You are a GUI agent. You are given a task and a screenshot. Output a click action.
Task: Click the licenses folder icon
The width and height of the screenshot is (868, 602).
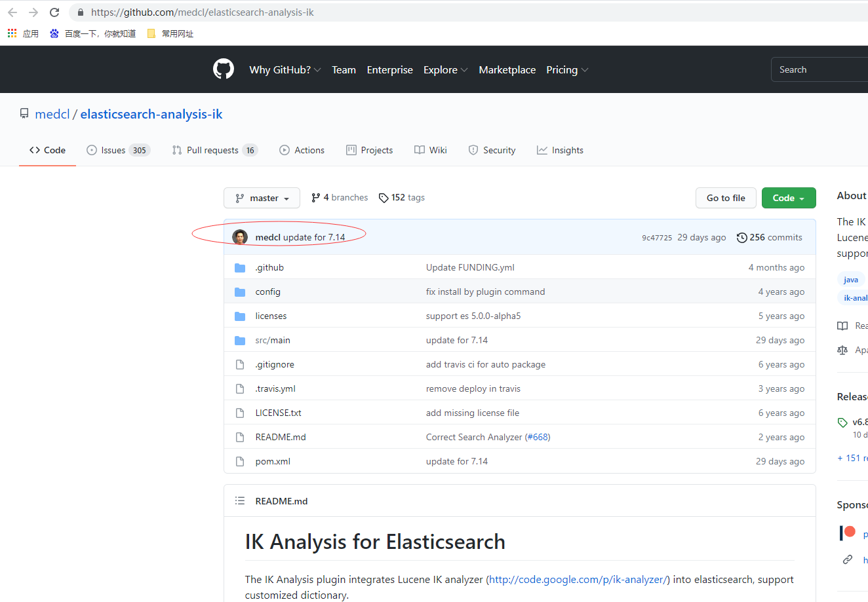[240, 316]
